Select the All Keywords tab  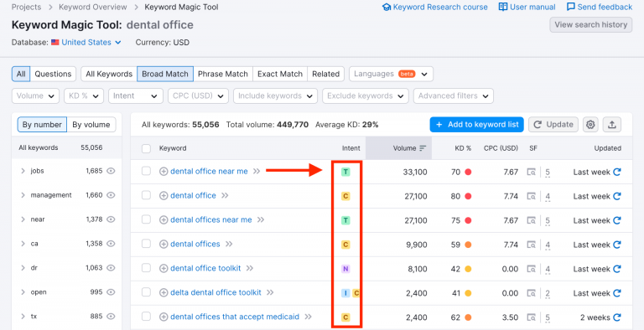click(109, 74)
